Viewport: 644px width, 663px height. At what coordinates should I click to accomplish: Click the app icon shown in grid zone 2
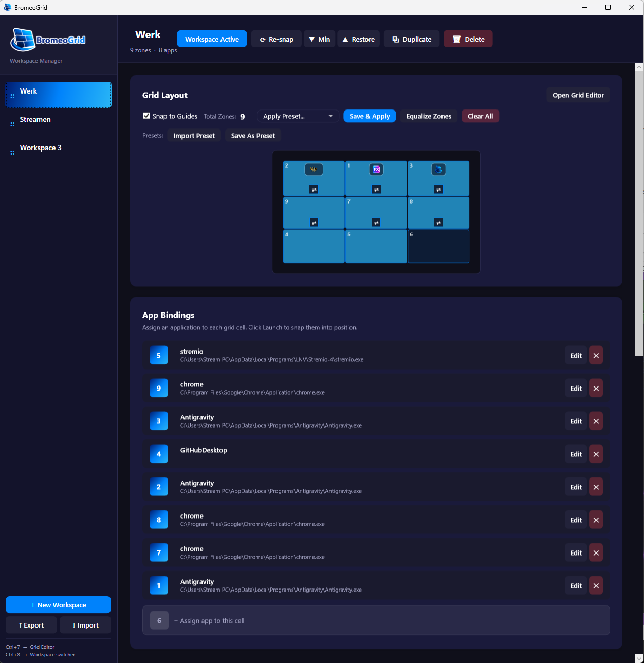[x=314, y=169]
